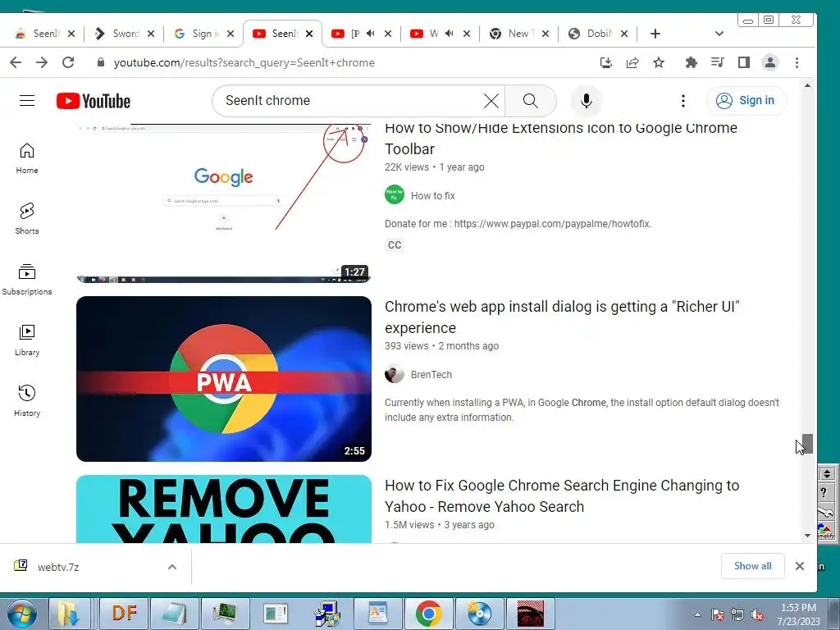Open the Show/Hide Extensions Icon video title
840x630 pixels.
[x=561, y=138]
